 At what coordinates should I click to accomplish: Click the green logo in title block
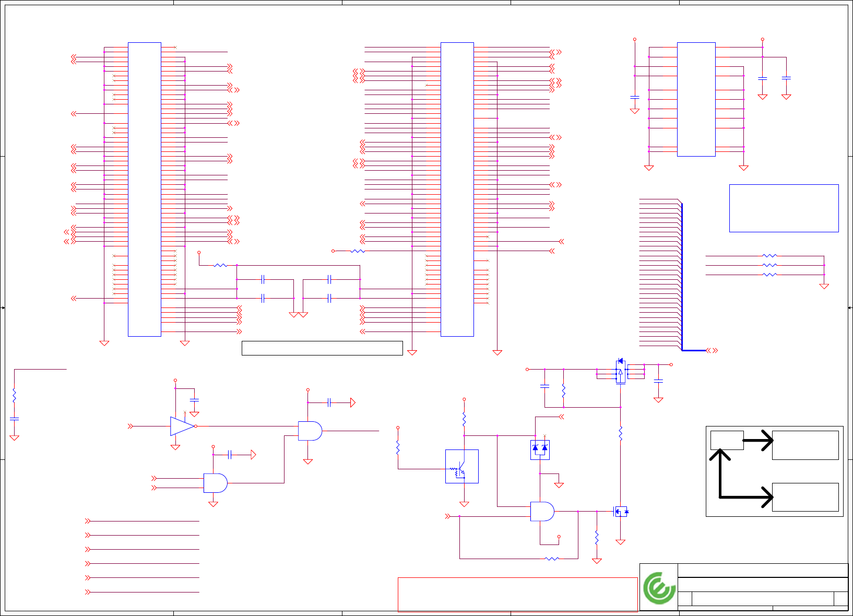[659, 588]
